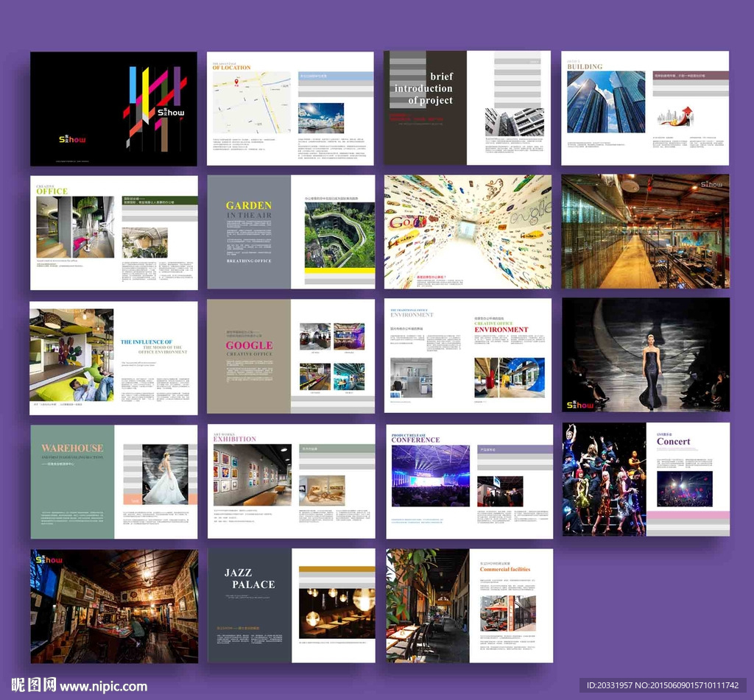Click the Product Release Conference stage photo
The height and width of the screenshot is (700, 754).
[x=430, y=475]
